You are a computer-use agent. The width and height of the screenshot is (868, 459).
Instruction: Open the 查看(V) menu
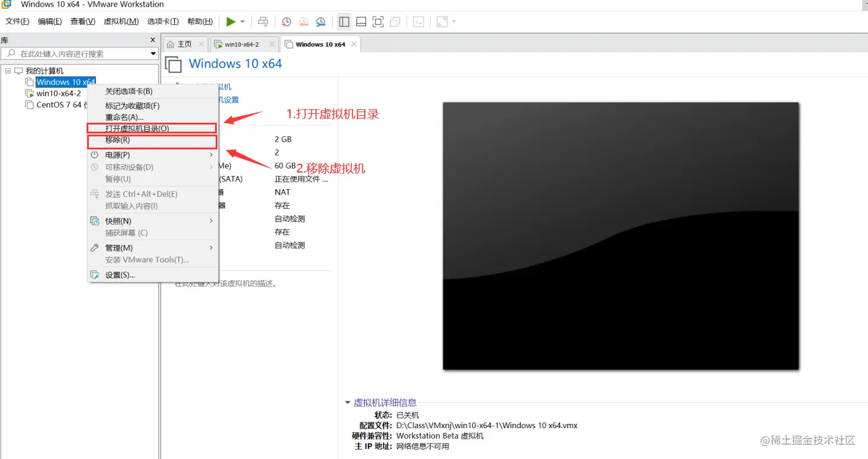83,21
